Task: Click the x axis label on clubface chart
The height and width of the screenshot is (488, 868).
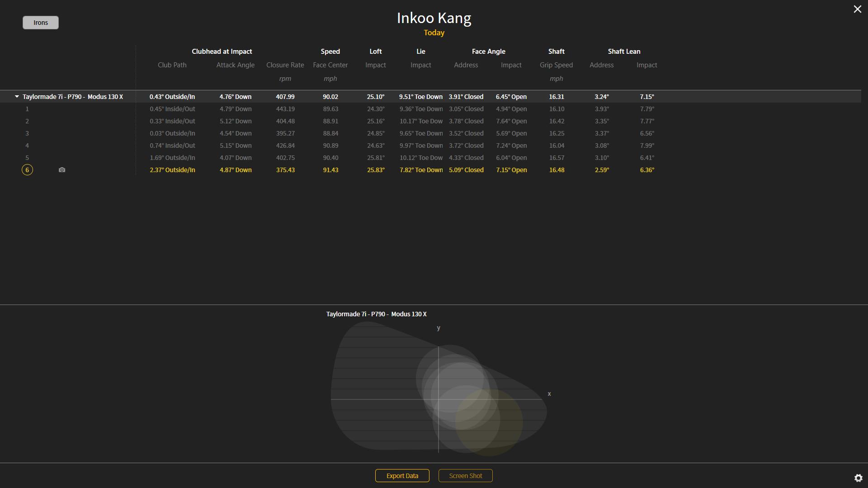Action: coord(549,394)
